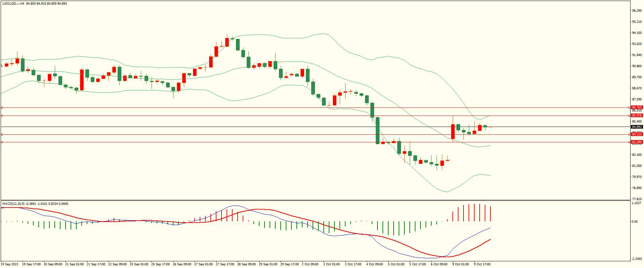Click the -2.2455 MACD scale value
The height and width of the screenshot is (268, 644).
click(637, 259)
